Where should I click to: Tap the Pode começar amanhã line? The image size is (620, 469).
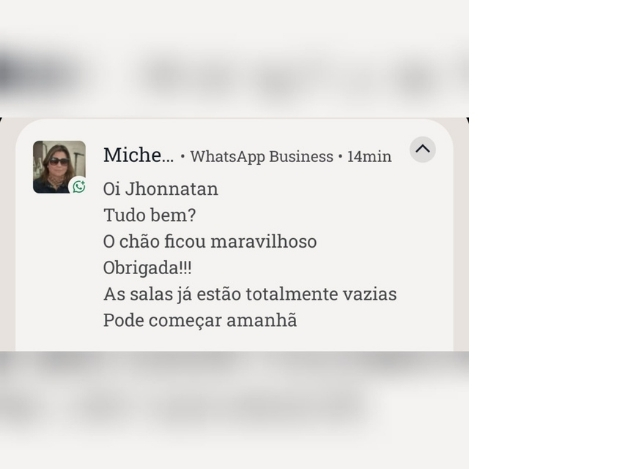point(200,320)
